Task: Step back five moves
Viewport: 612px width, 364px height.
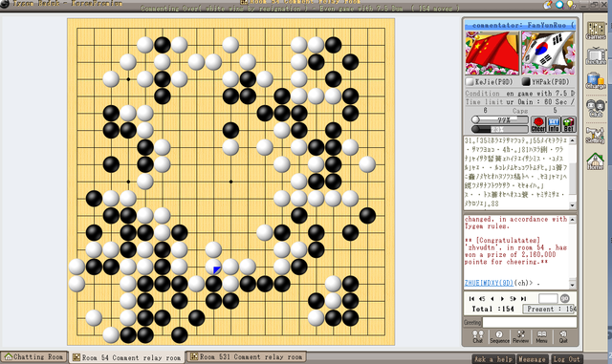Action: [x=482, y=298]
